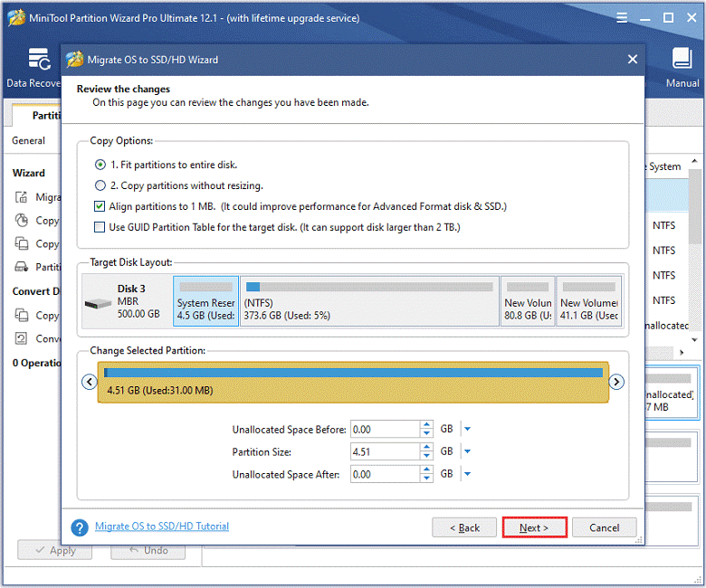This screenshot has height=588, width=706.
Task: Open unit dropdown for Unallocated Space Before
Action: (x=467, y=429)
